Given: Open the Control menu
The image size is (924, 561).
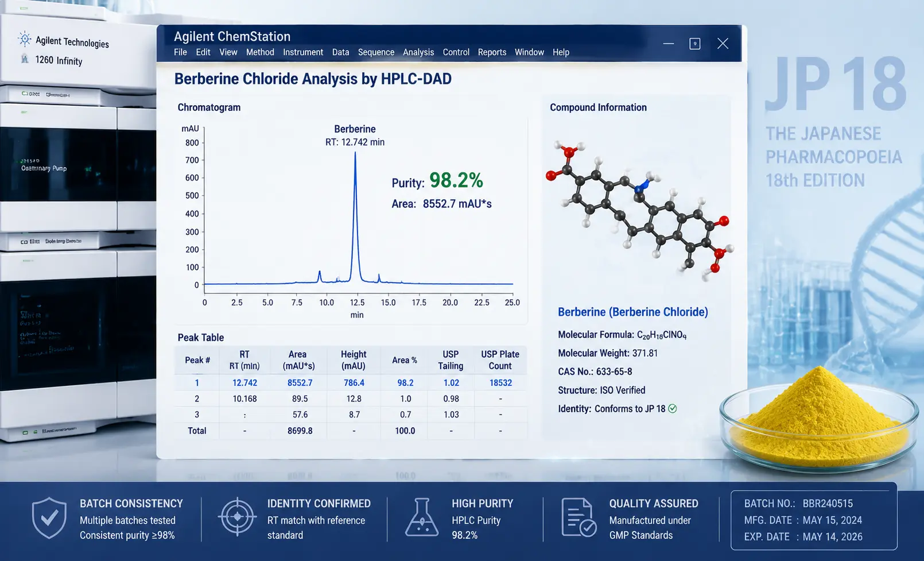Looking at the screenshot, I should pos(456,52).
